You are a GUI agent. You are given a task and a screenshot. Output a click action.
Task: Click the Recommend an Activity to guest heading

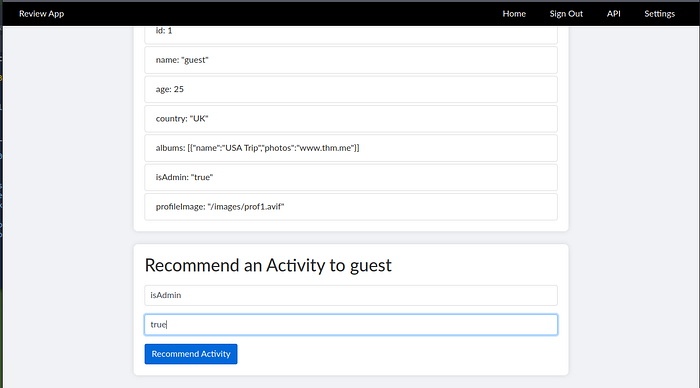pyautogui.click(x=268, y=265)
